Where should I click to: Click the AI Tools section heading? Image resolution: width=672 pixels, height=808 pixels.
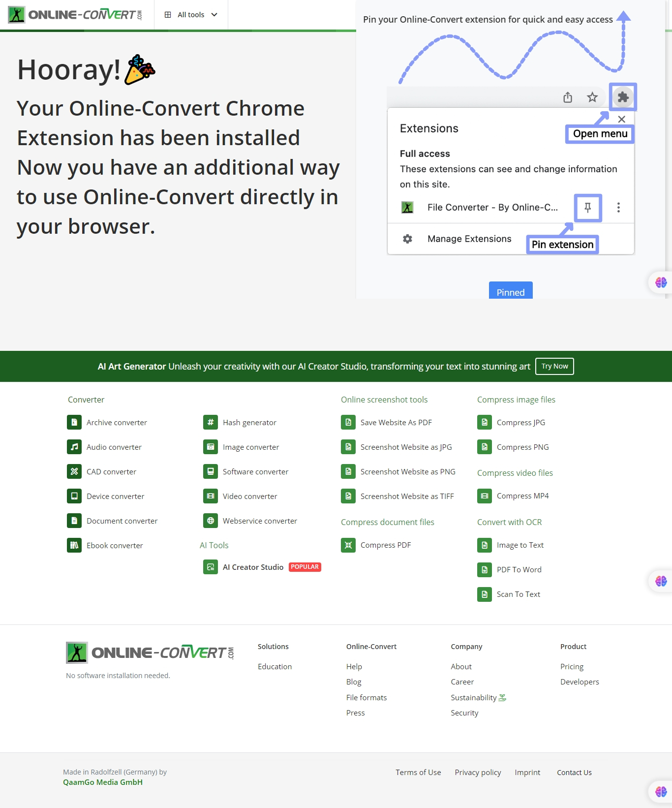(x=214, y=545)
